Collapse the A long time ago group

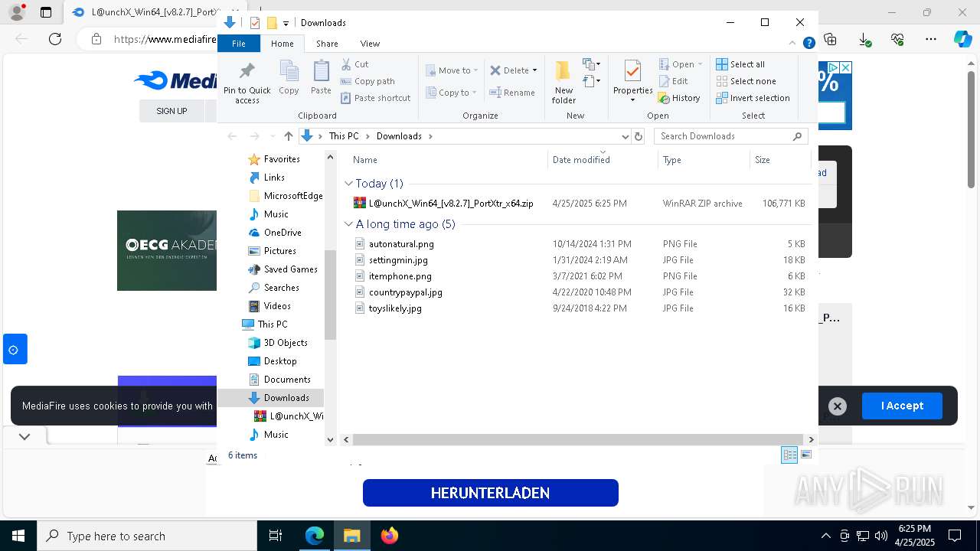348,224
